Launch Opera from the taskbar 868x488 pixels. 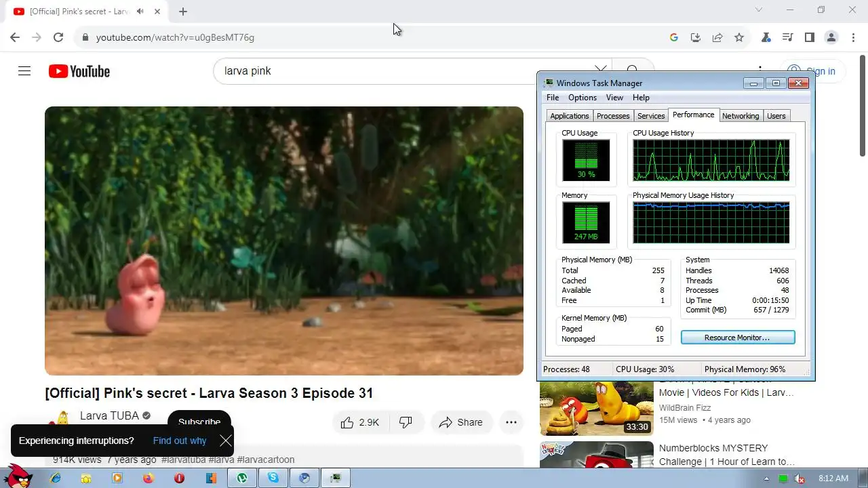click(180, 478)
